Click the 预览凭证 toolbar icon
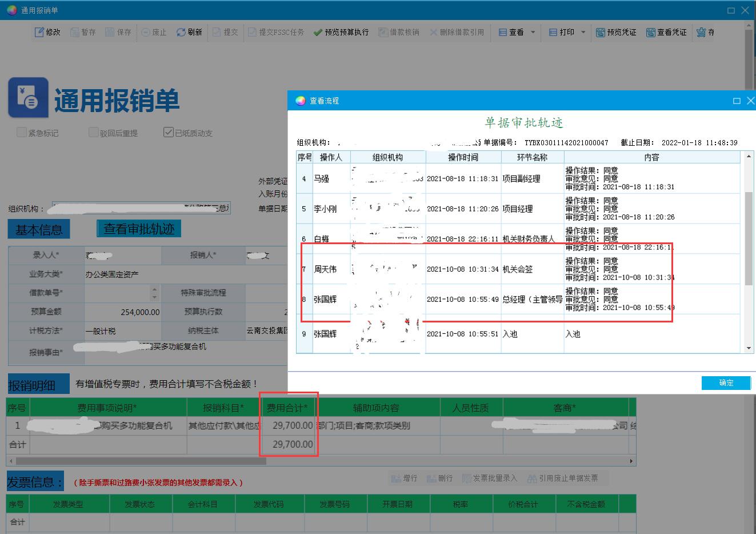Viewport: 756px width, 534px height. click(x=600, y=32)
